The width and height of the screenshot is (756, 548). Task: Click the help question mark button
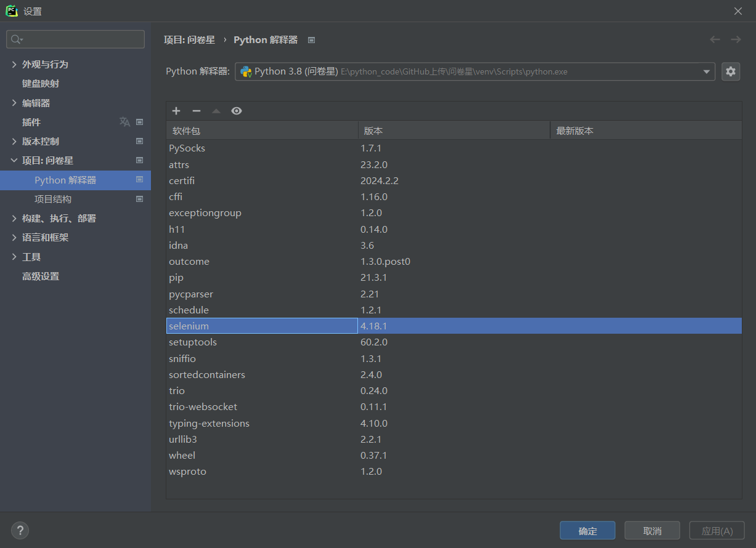(x=20, y=530)
